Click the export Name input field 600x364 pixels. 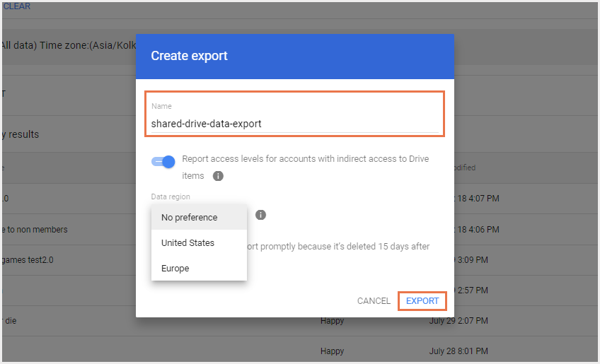click(294, 124)
